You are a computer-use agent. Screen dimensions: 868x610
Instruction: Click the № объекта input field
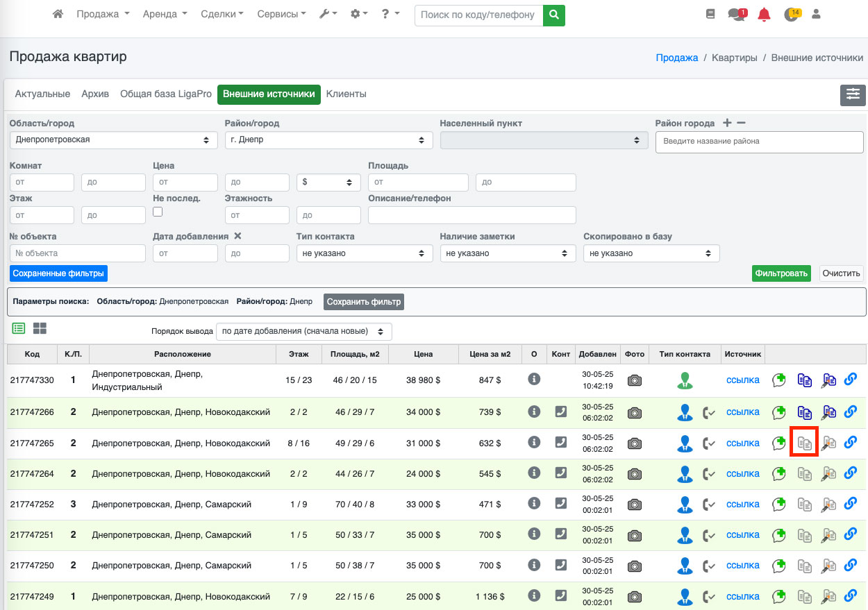pyautogui.click(x=77, y=253)
